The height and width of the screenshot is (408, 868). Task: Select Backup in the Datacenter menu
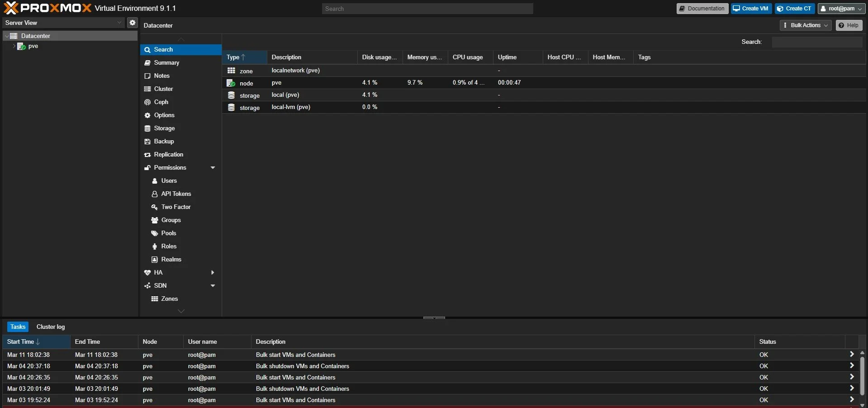[x=164, y=141]
